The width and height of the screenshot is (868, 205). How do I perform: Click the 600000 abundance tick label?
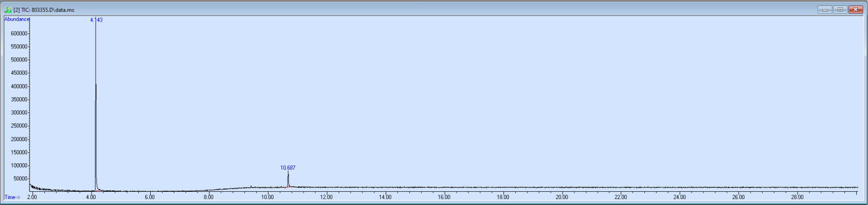click(x=19, y=33)
